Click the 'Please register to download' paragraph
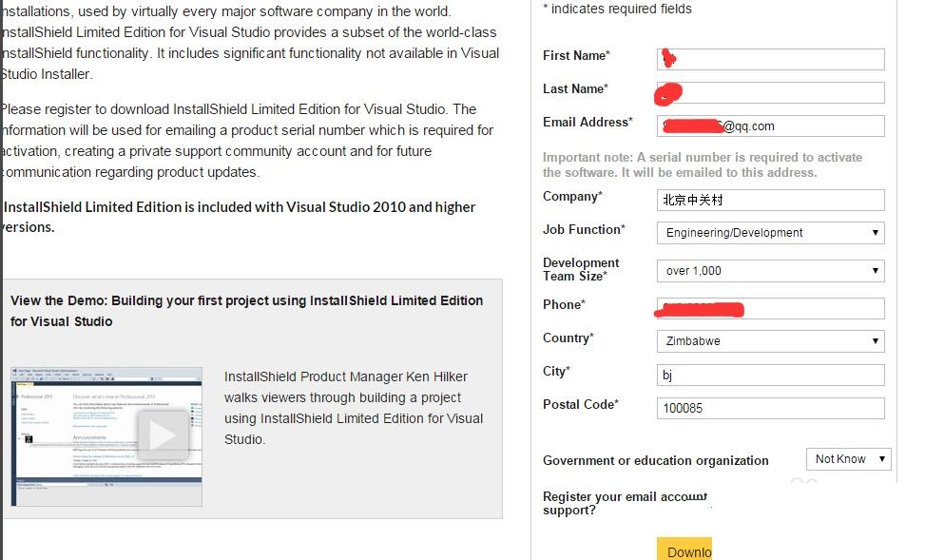This screenshot has width=925, height=560. pos(248,141)
